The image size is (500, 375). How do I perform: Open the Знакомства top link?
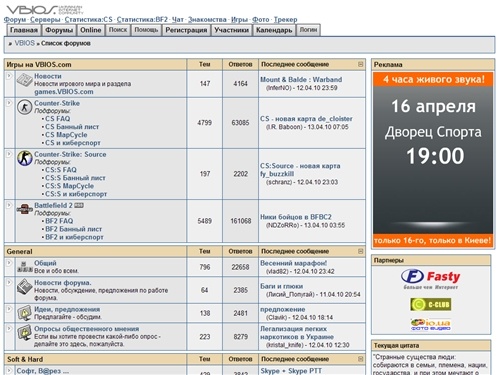coord(207,19)
